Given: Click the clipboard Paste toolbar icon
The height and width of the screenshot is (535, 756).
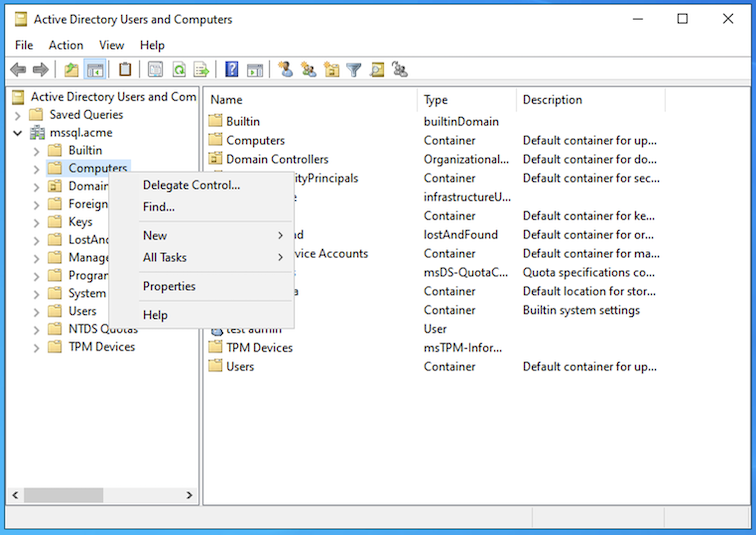Looking at the screenshot, I should [x=125, y=70].
